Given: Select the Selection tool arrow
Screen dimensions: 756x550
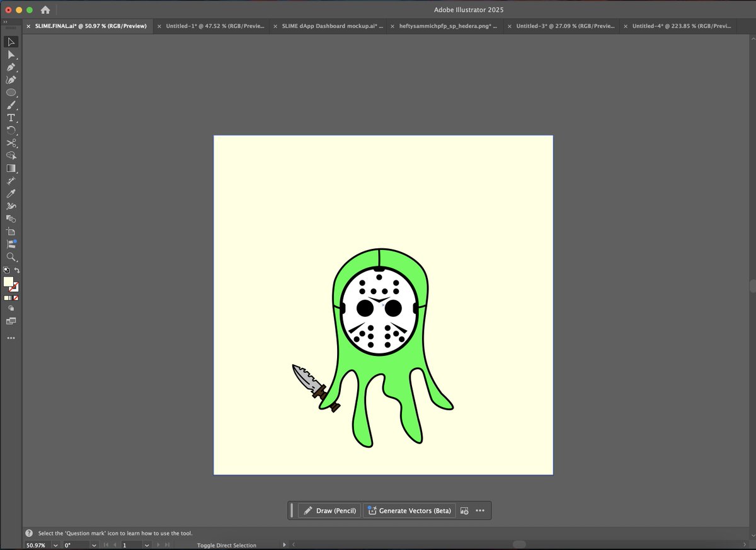Looking at the screenshot, I should (x=11, y=42).
